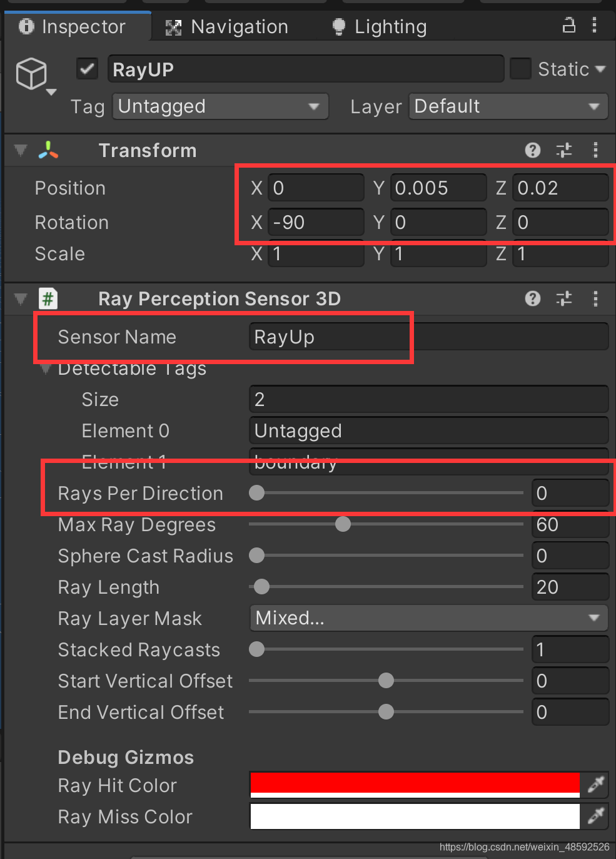Open the Default Layer selector
Screen dimensions: 616x859
tap(507, 106)
